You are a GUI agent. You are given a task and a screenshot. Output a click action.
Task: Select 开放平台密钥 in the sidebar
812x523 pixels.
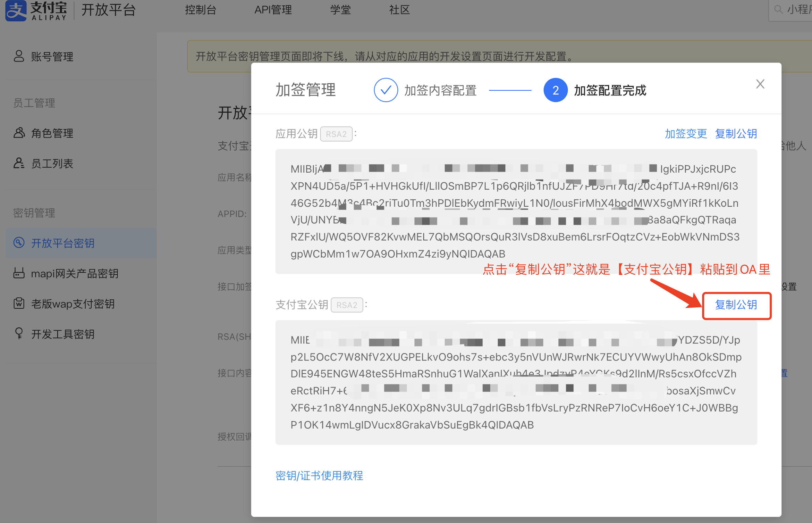(81, 243)
